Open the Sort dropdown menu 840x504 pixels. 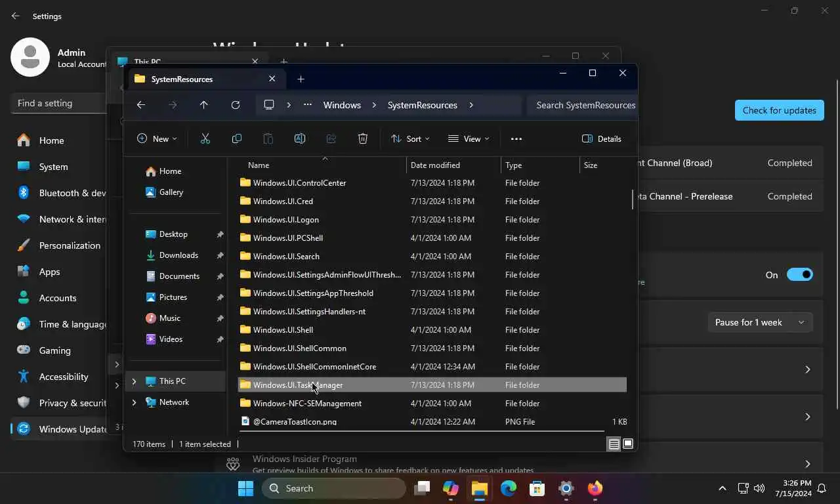click(410, 138)
